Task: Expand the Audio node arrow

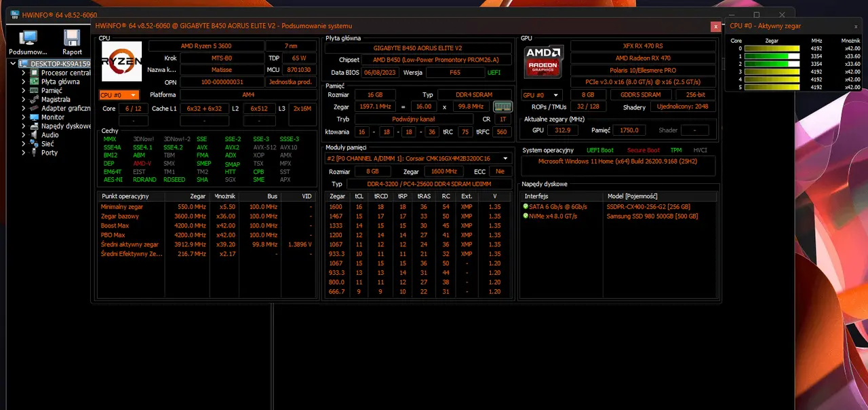Action: pos(24,134)
